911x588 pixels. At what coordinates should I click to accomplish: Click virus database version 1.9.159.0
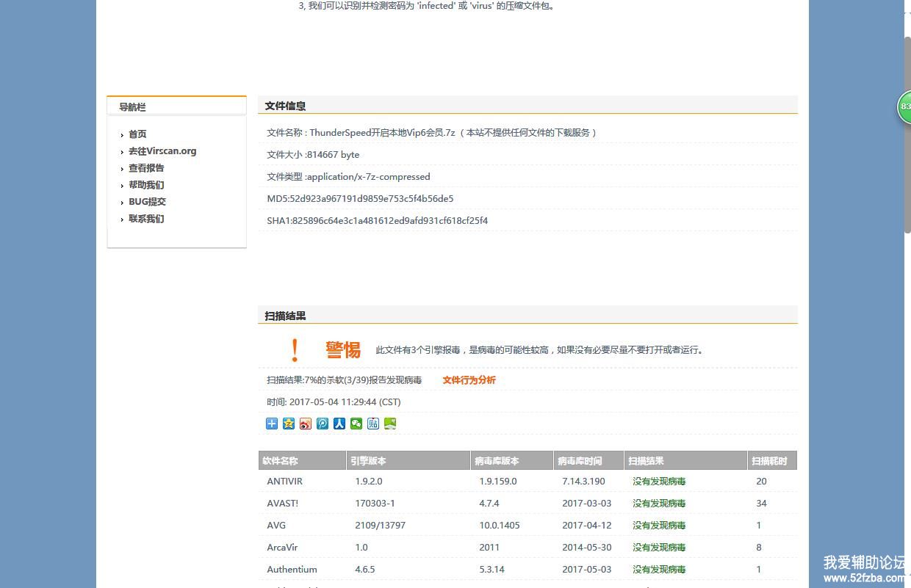pos(498,482)
